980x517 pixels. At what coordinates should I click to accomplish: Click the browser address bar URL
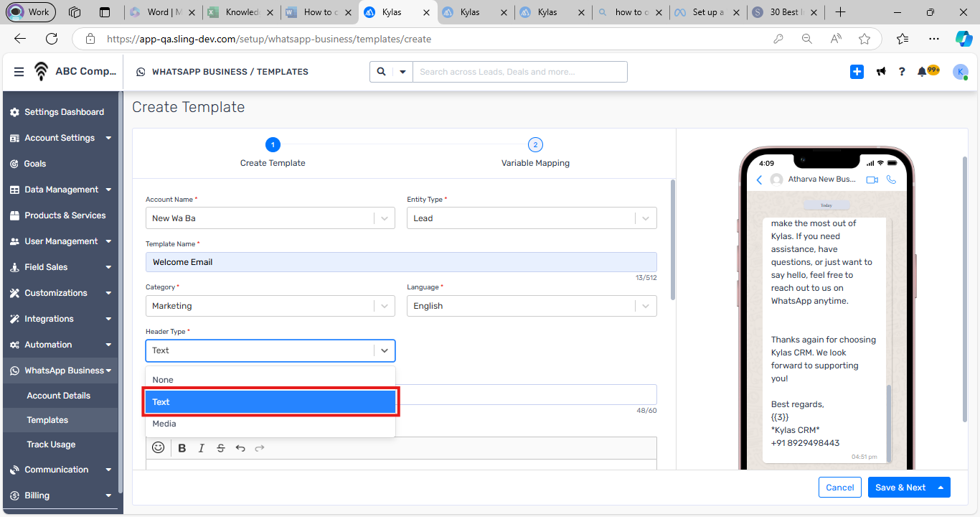[x=269, y=39]
